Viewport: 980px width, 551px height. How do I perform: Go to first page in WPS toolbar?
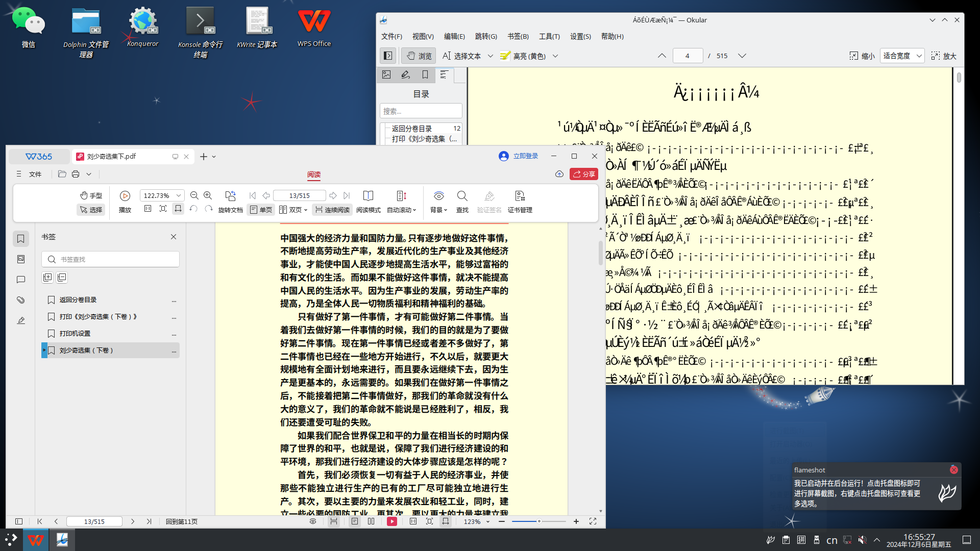click(253, 195)
